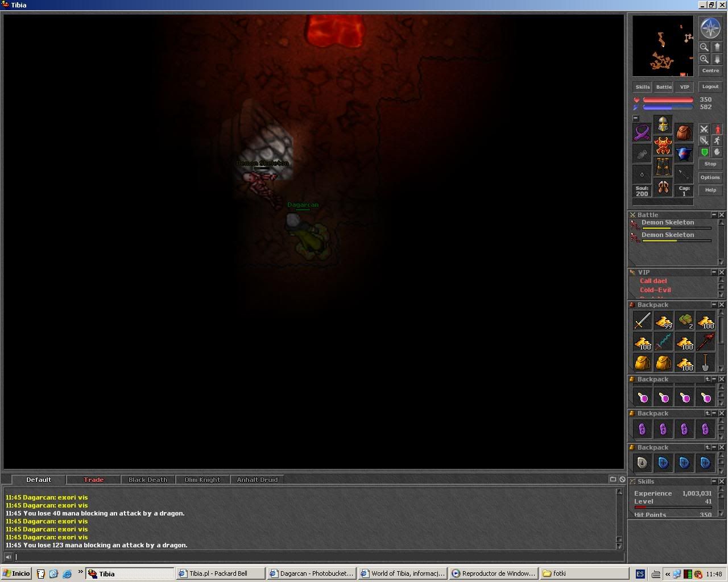Zoom in the minimap
The height and width of the screenshot is (582, 728).
click(704, 59)
